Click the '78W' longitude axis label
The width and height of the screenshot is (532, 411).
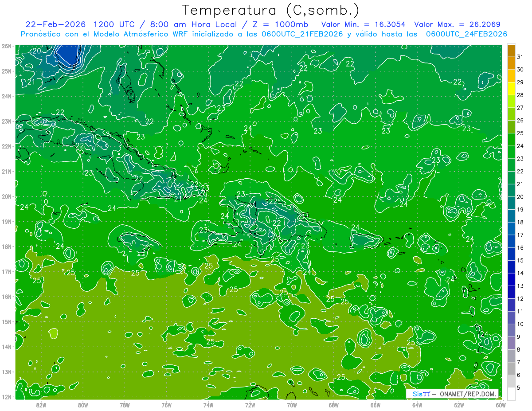click(x=125, y=405)
